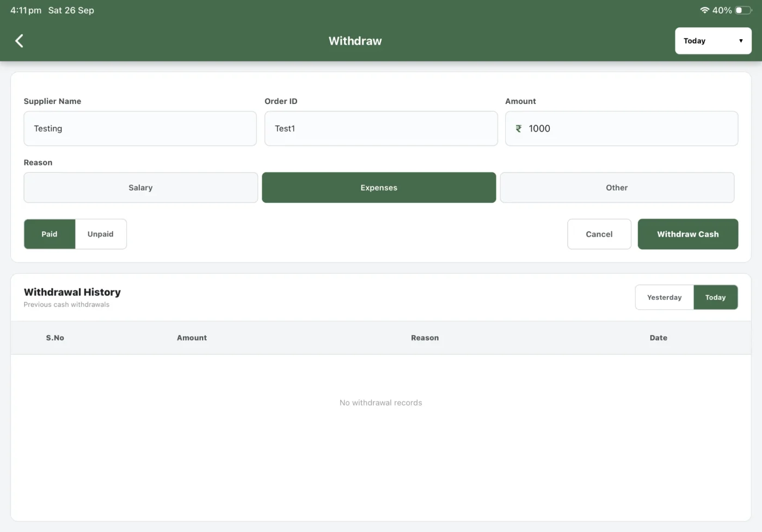Click the Amount column header in table
Image resolution: width=762 pixels, height=532 pixels.
click(x=192, y=338)
